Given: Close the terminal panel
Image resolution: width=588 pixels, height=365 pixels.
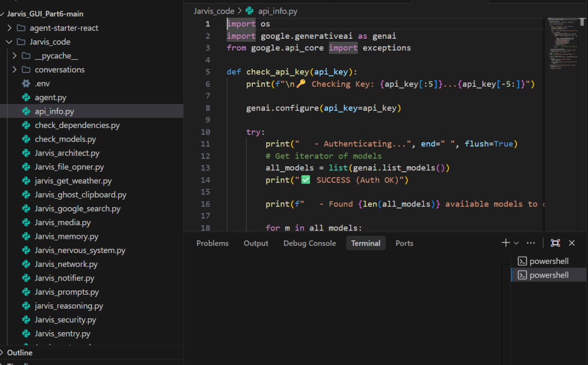Looking at the screenshot, I should pyautogui.click(x=571, y=243).
